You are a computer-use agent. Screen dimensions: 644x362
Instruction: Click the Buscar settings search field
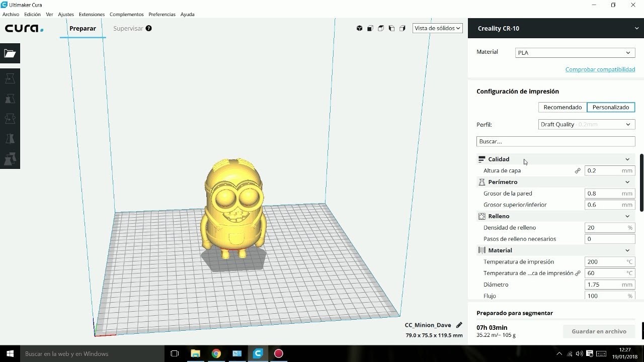pos(556,141)
